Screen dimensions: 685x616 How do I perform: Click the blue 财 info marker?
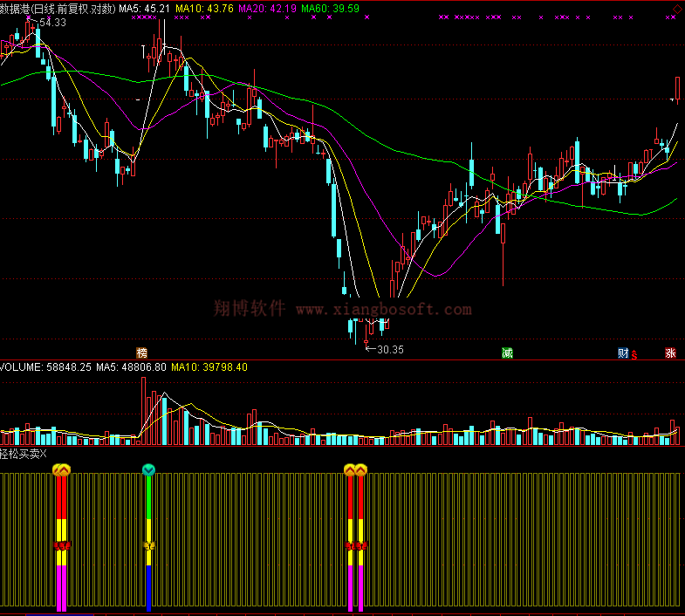(x=623, y=352)
